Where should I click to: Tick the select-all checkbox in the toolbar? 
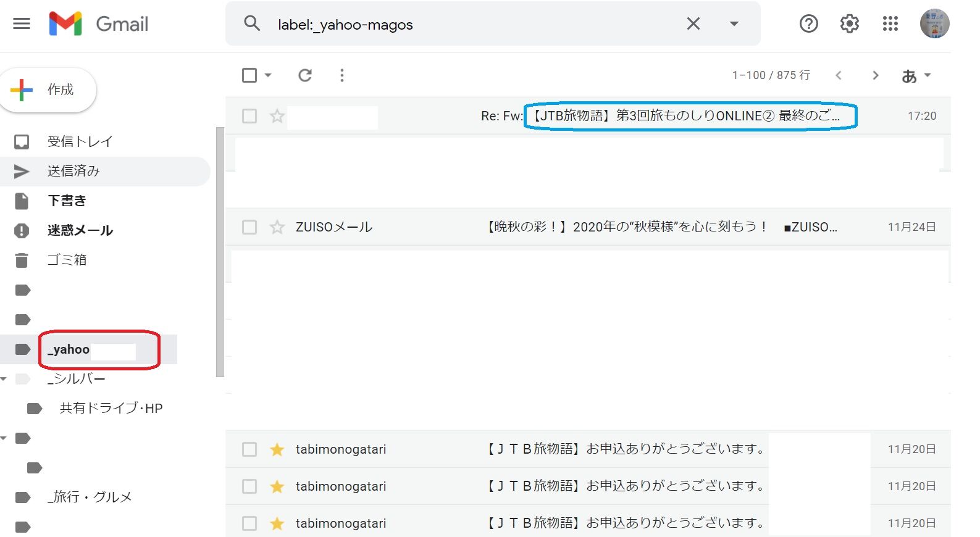(x=249, y=75)
